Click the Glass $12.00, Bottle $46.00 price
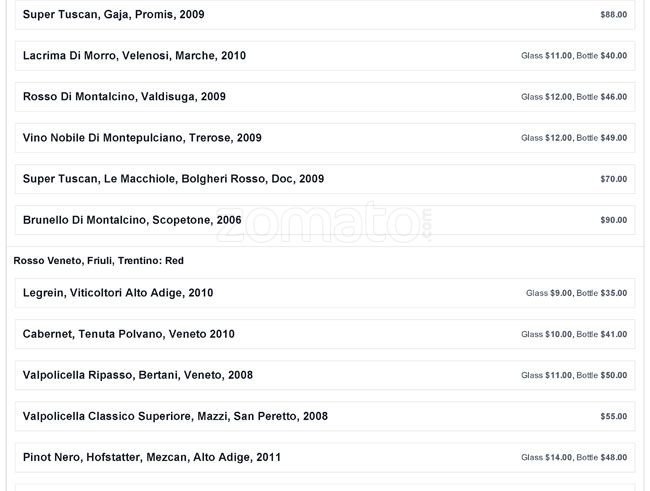 pyautogui.click(x=574, y=97)
